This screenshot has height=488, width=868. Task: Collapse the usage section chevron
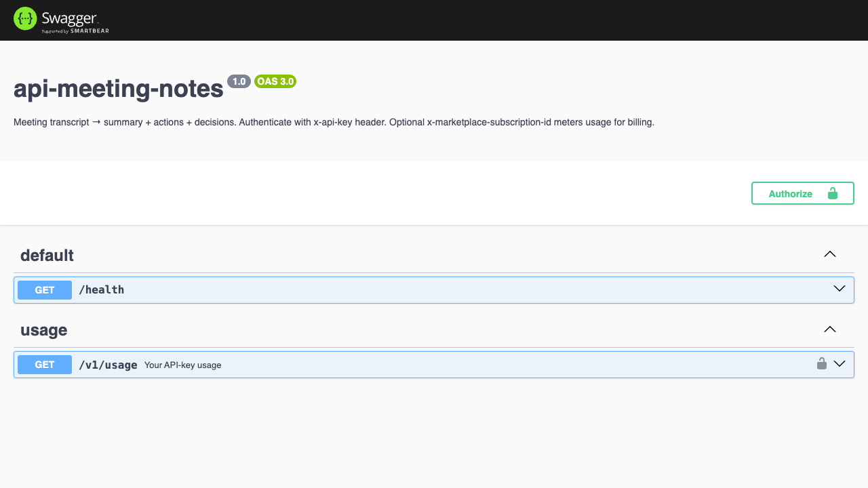point(830,329)
